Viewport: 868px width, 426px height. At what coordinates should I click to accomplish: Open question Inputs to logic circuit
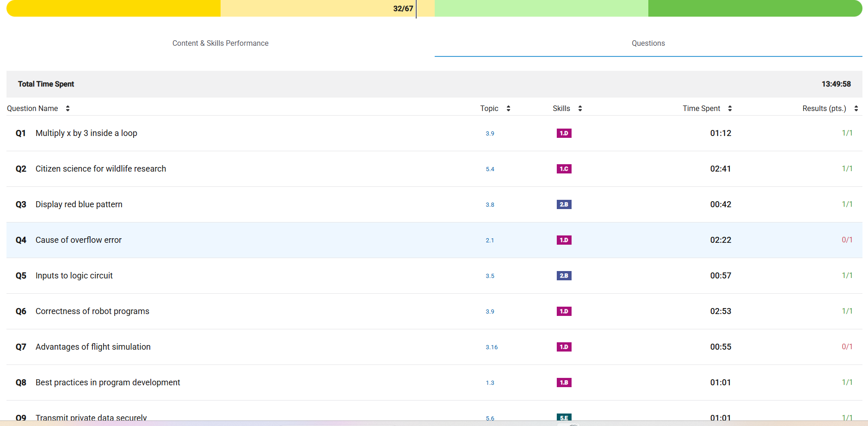[74, 276]
